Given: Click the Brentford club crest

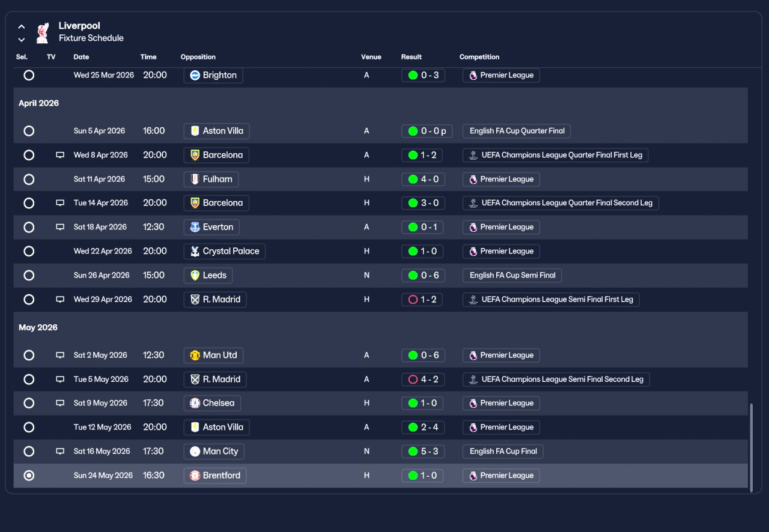Looking at the screenshot, I should [x=195, y=475].
